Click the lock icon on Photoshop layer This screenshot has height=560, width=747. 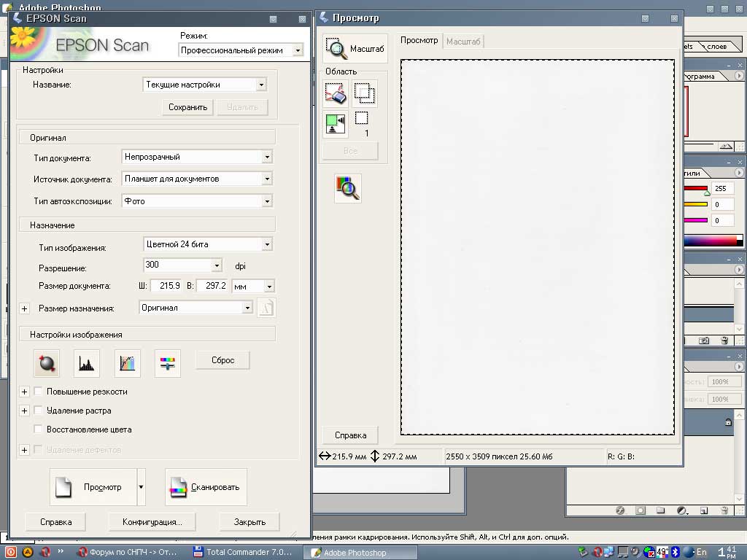click(728, 422)
